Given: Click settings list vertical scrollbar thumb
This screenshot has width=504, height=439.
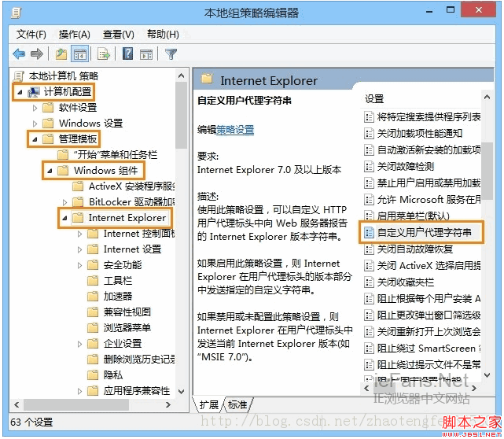Looking at the screenshot, I should point(487,171).
